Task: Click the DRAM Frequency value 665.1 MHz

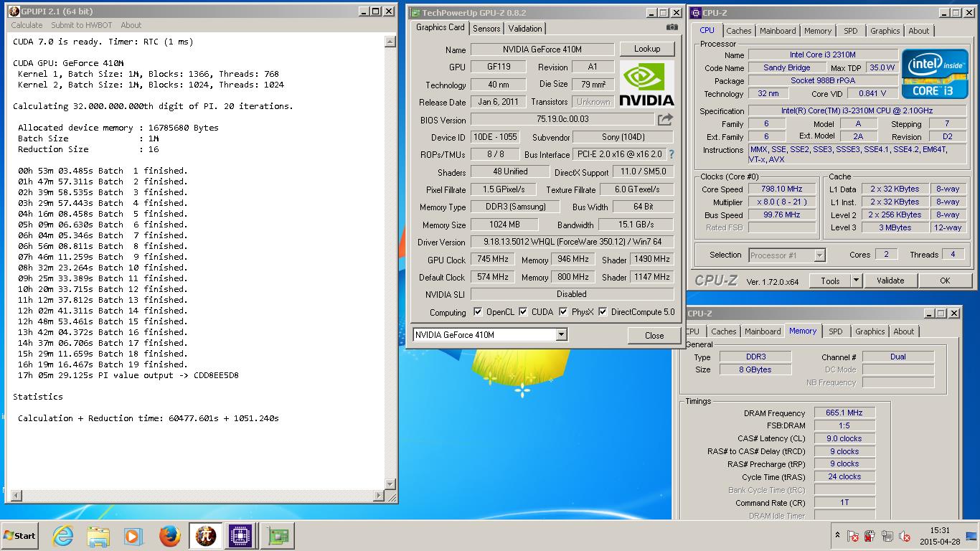Action: pyautogui.click(x=844, y=413)
